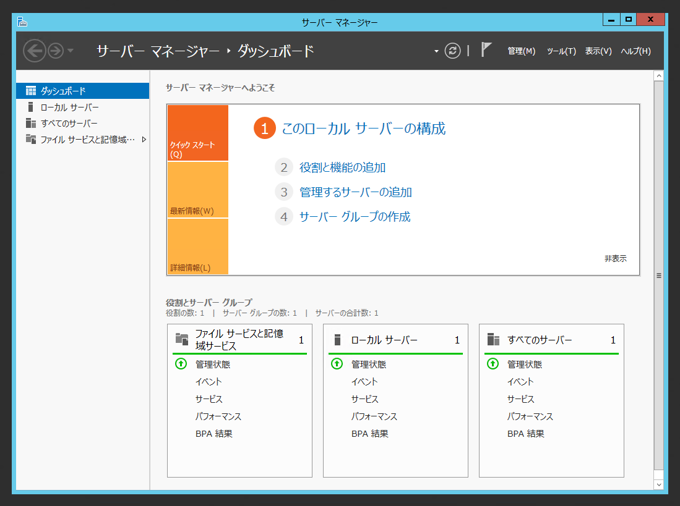The width and height of the screenshot is (680, 506).
Task: Click the vertical scrollbar thumb
Action: point(659,275)
